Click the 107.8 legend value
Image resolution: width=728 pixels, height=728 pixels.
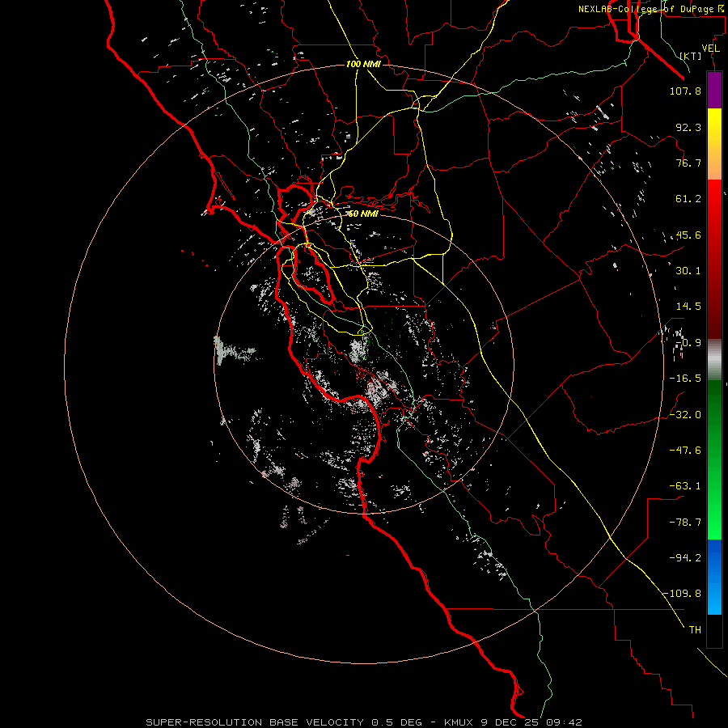click(x=685, y=91)
